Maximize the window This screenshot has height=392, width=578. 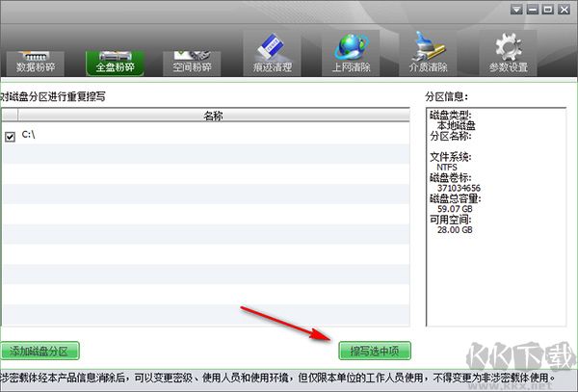click(548, 10)
